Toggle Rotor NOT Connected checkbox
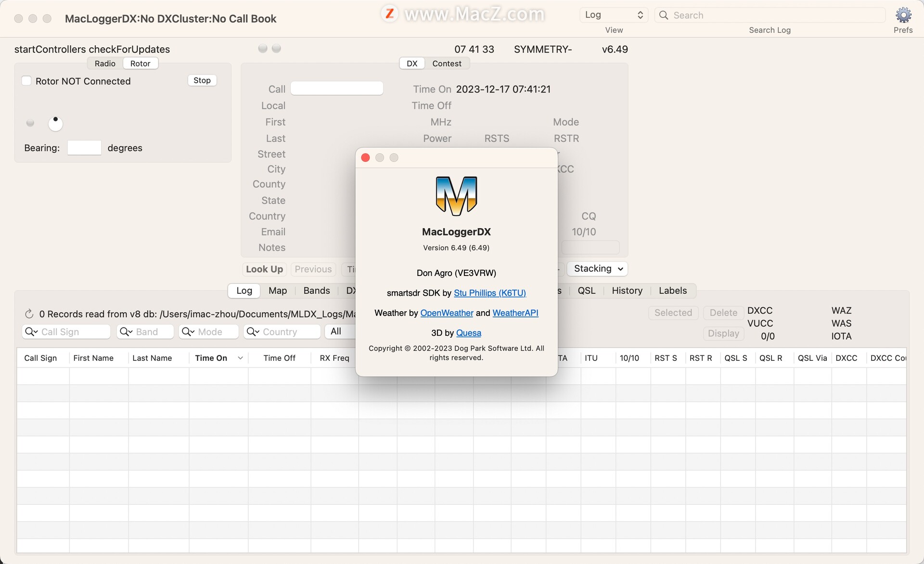Image resolution: width=924 pixels, height=564 pixels. pyautogui.click(x=26, y=81)
